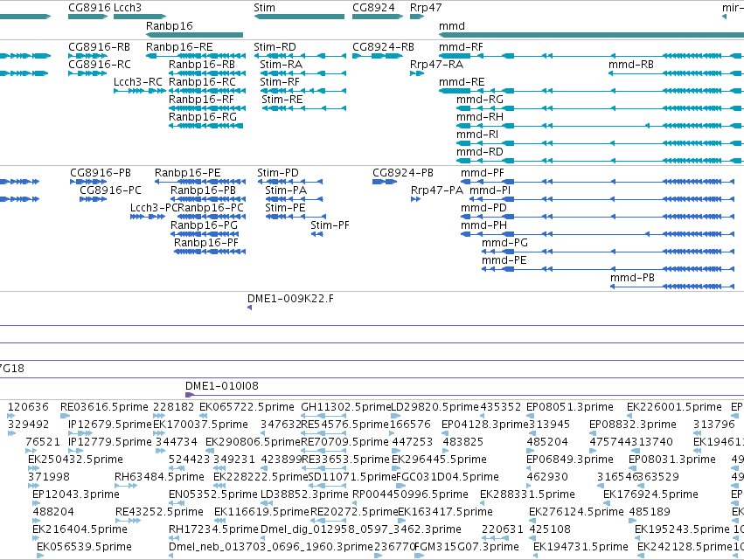
Task: Click the mmd-RB transcript label
Action: click(x=630, y=65)
